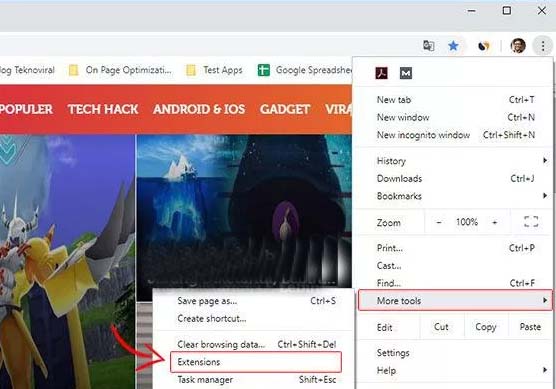Click the 100% zoom level value
This screenshot has height=389, width=556.
point(467,222)
